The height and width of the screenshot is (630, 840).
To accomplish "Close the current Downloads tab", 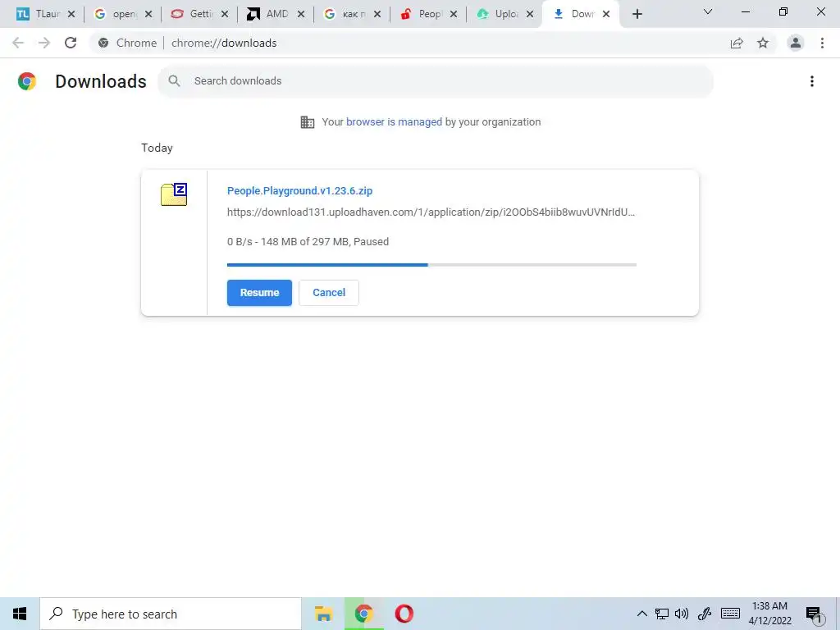I will (x=606, y=15).
